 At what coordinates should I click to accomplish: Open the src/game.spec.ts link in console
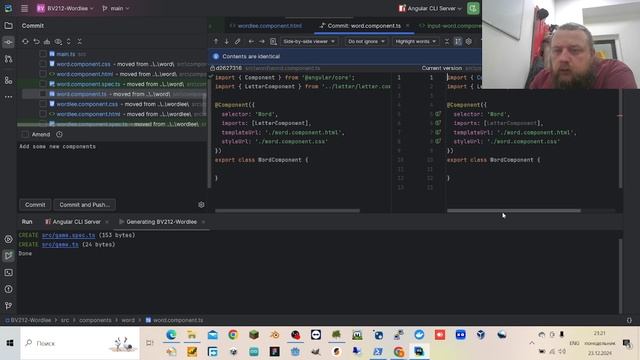click(68, 235)
